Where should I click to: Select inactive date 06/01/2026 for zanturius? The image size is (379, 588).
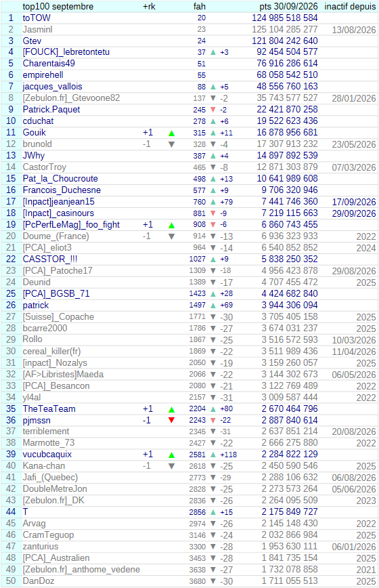tap(354, 547)
